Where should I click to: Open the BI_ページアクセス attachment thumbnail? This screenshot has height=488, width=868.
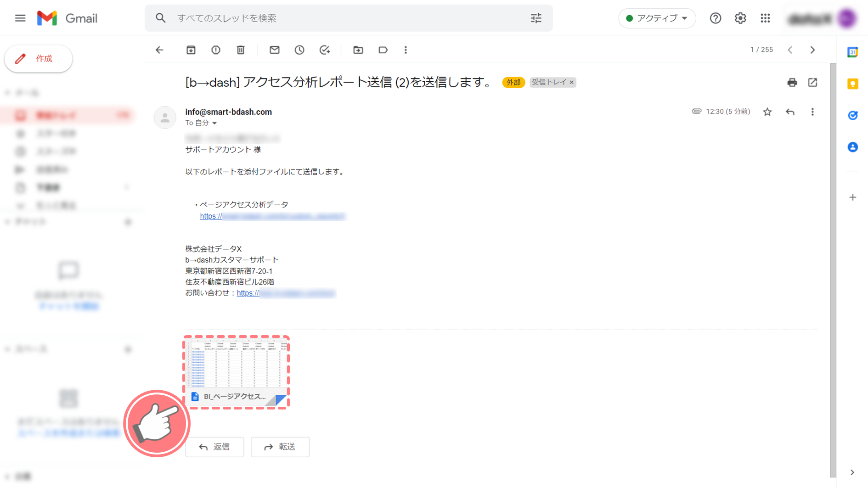236,372
